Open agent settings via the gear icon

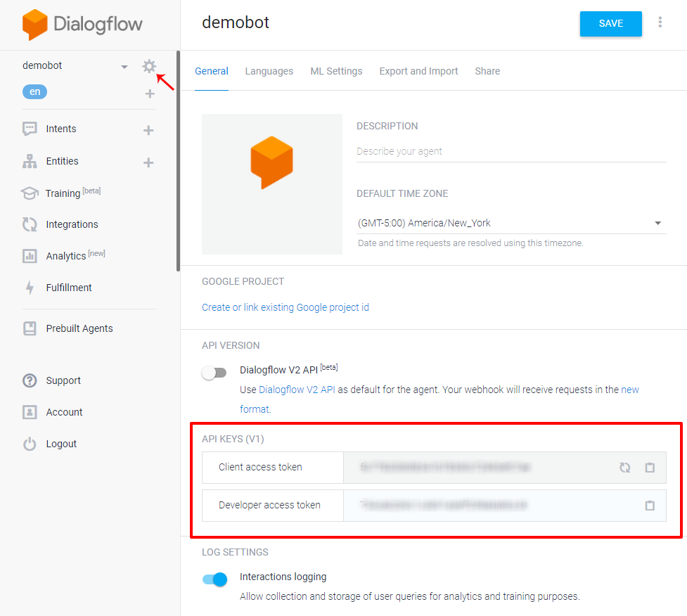pyautogui.click(x=148, y=66)
